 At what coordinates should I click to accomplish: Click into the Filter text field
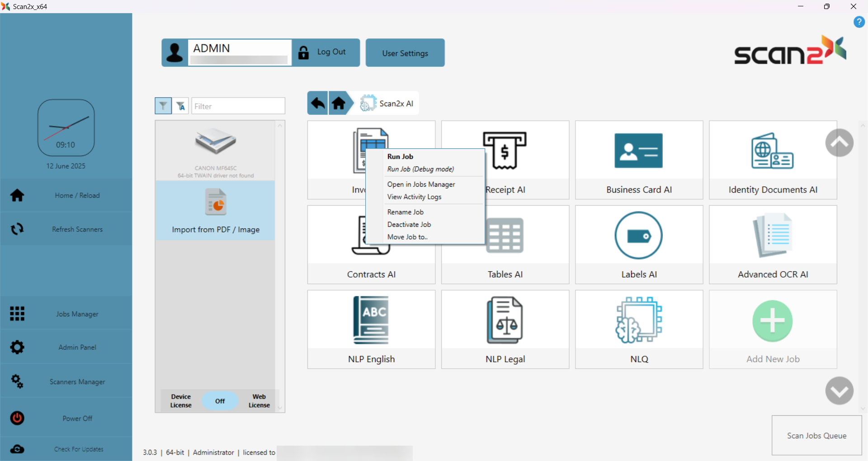tap(238, 106)
